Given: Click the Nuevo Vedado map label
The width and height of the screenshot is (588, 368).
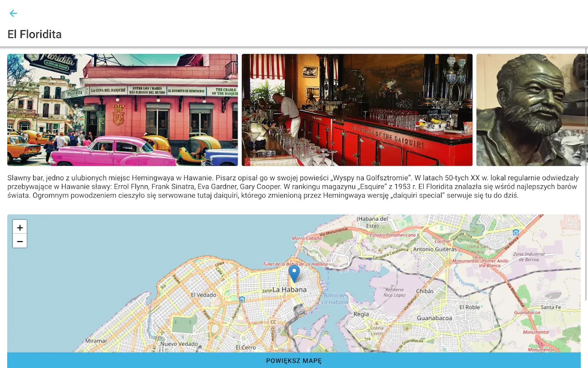Looking at the screenshot, I should point(179,344).
